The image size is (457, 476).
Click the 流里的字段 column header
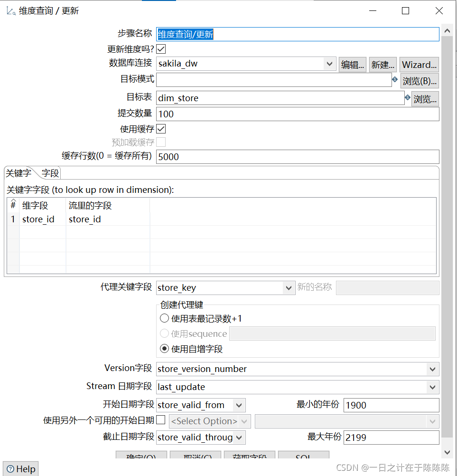(x=108, y=206)
